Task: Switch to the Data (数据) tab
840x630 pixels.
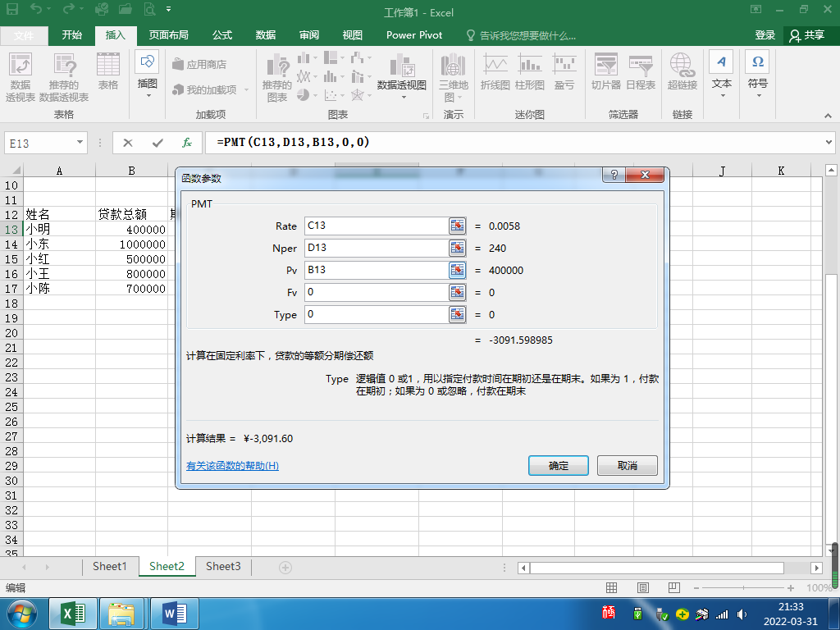Action: coord(266,34)
